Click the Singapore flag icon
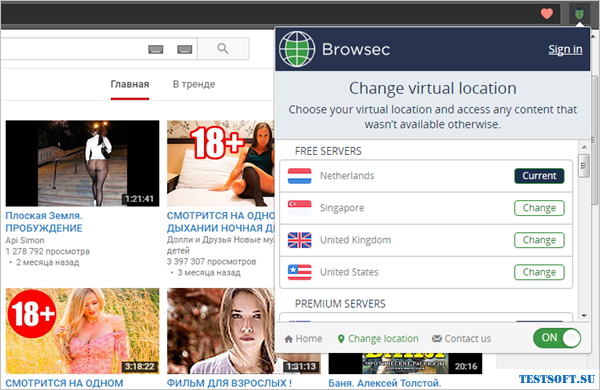 pyautogui.click(x=300, y=208)
